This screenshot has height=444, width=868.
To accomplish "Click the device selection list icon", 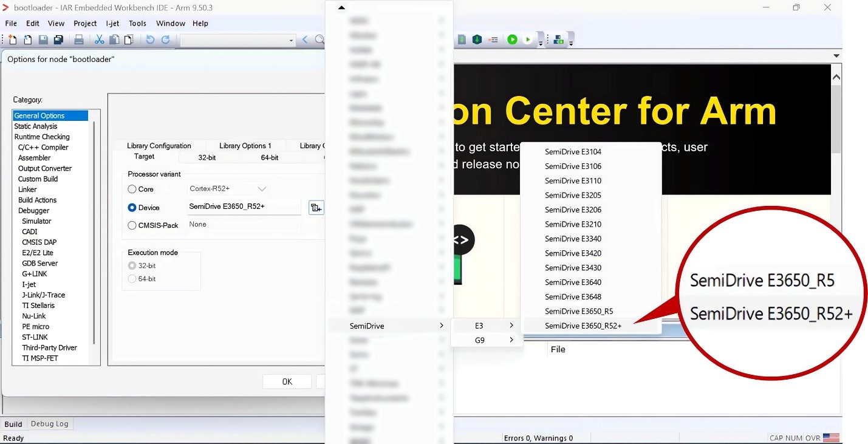I will click(x=316, y=208).
